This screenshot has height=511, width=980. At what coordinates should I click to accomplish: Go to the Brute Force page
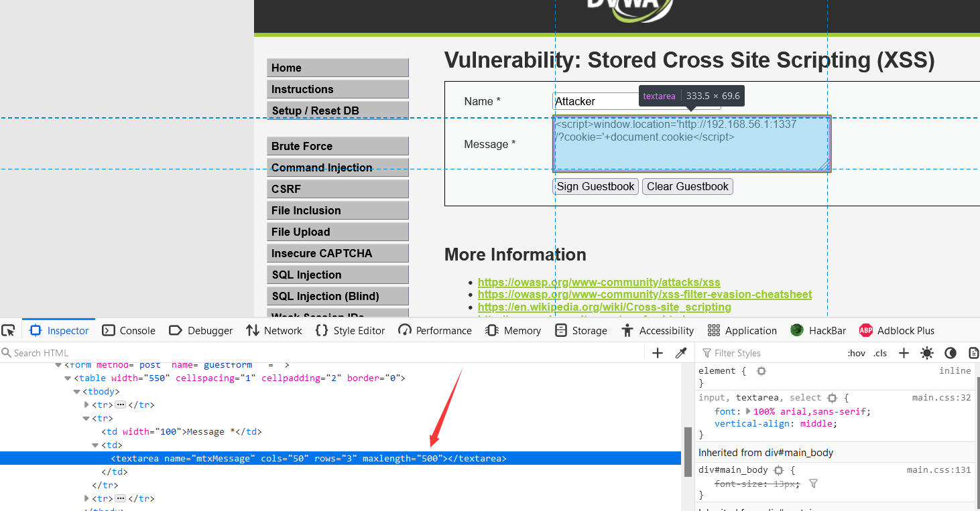(x=338, y=146)
